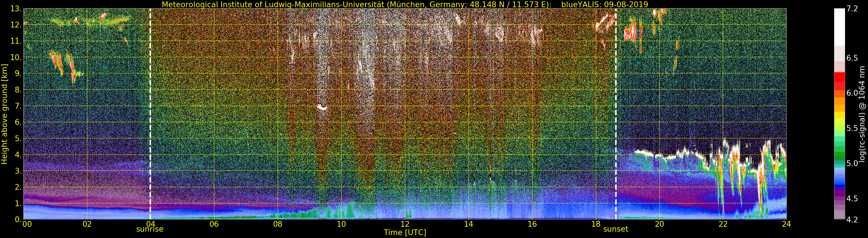Viewport: 868px width, 238px height.
Task: Click the 12. height axis tick label
Action: (16, 25)
